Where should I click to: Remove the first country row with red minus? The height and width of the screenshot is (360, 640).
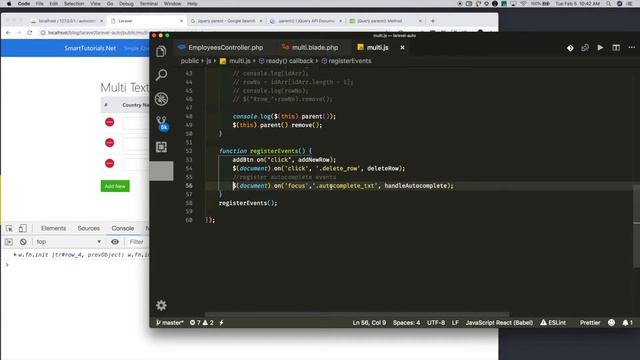pos(109,122)
